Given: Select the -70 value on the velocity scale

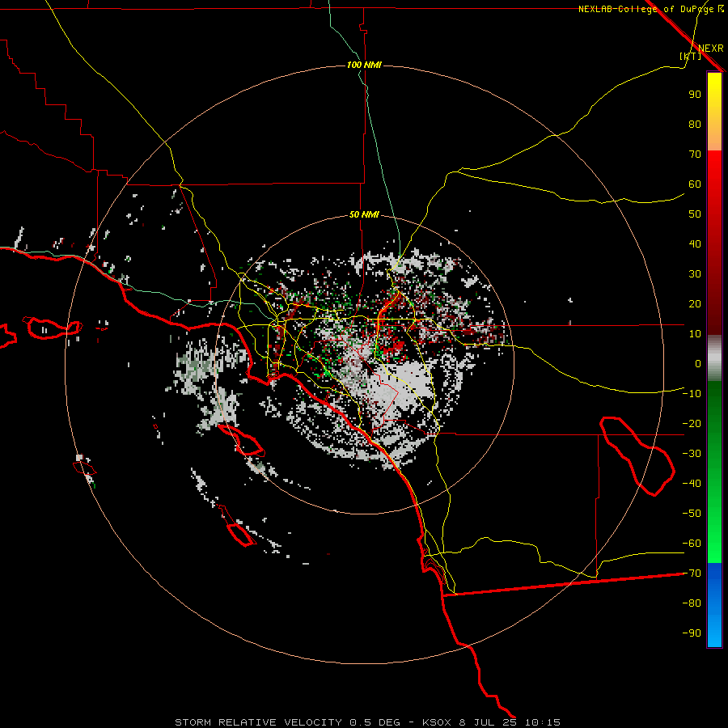Looking at the screenshot, I should tap(692, 574).
